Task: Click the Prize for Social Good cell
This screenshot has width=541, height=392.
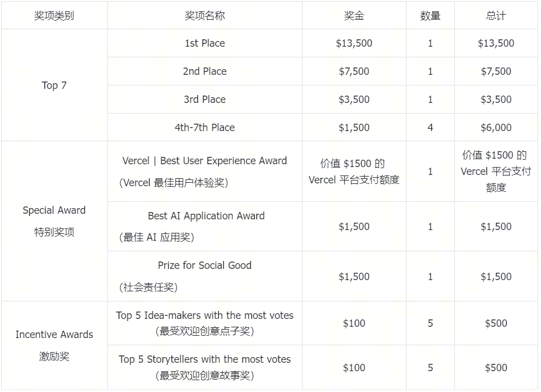Action: (x=205, y=265)
